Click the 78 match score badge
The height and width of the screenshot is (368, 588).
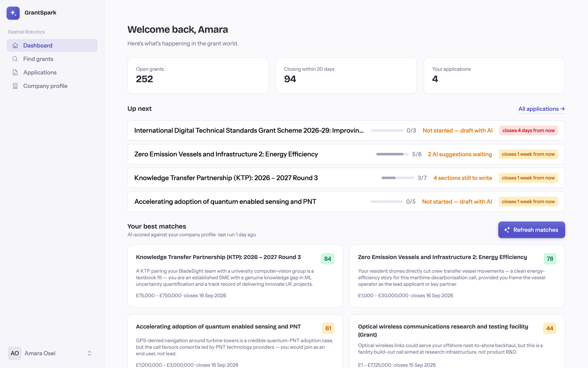tap(550, 259)
